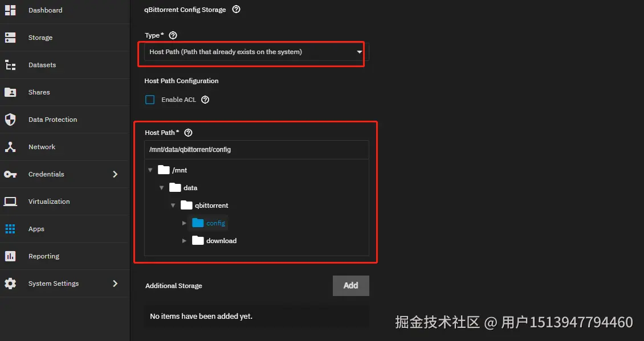Click the Network nodes icon
This screenshot has height=341, width=644.
pos(10,147)
